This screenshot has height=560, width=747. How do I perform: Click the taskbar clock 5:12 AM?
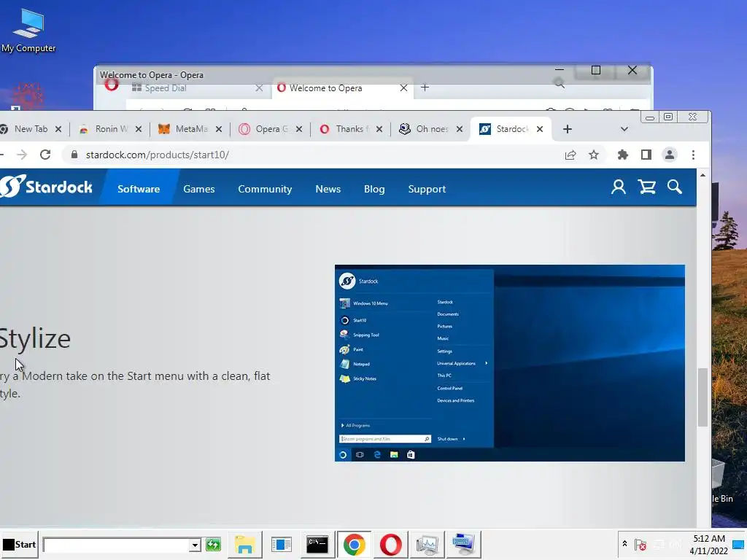[x=709, y=539]
